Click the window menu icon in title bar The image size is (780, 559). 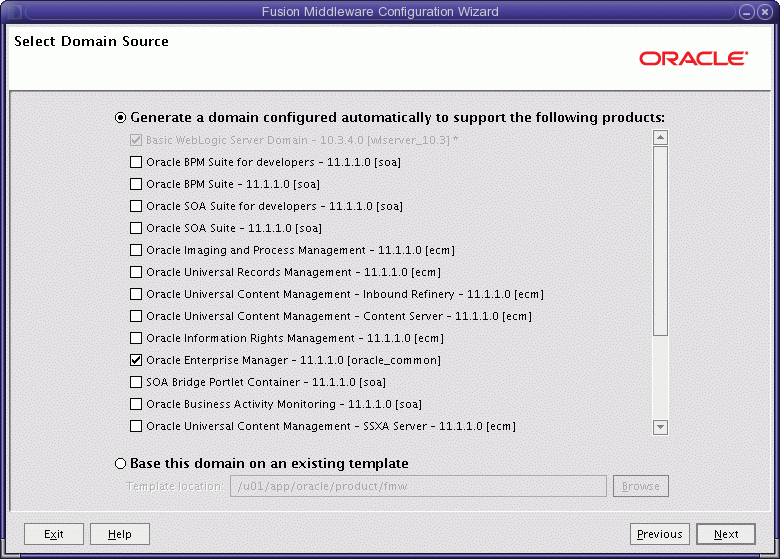point(14,12)
